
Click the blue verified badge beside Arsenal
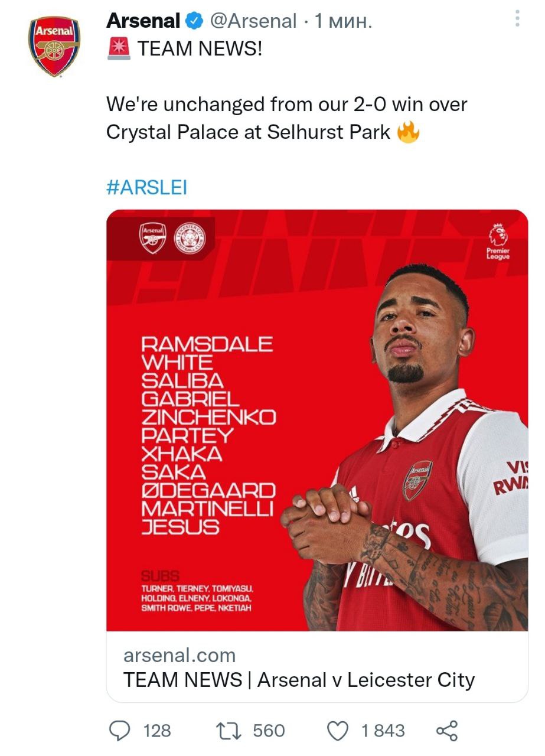[x=194, y=21]
